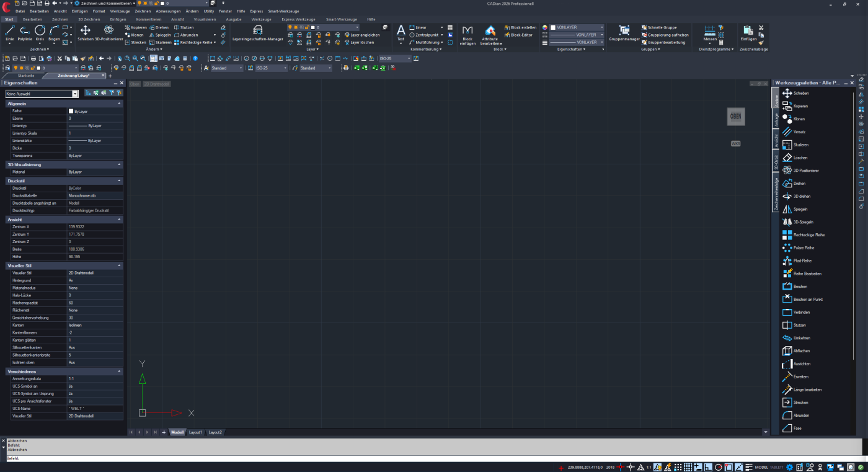The width and height of the screenshot is (868, 472).
Task: Collapse the Allgemein properties section
Action: [x=118, y=104]
